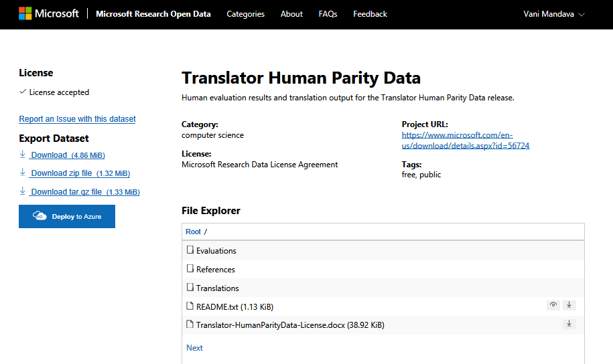Viewport: 613px width, 364px height.
Task: Open the FAQs page
Action: click(328, 14)
